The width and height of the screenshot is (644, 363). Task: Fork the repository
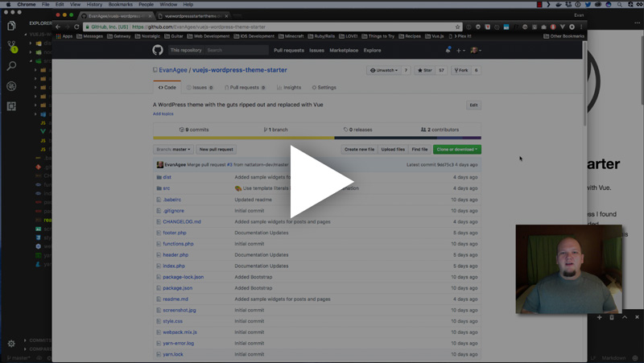460,70
